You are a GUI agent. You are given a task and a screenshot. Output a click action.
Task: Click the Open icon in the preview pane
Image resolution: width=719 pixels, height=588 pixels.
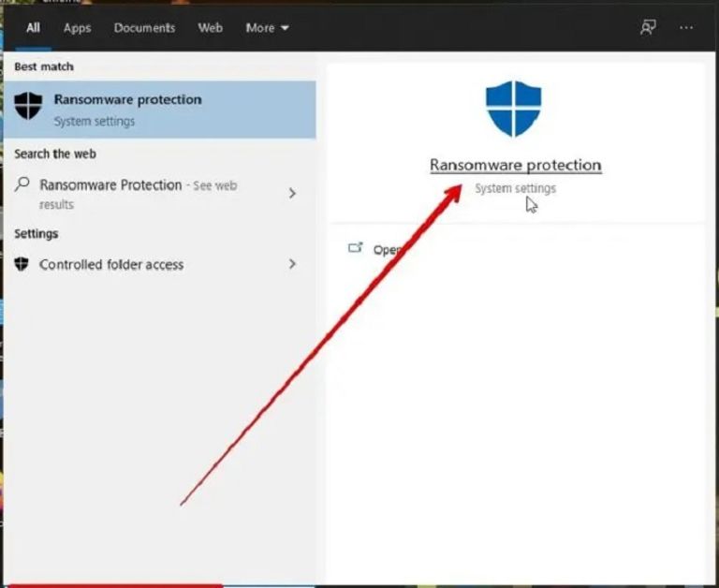tap(356, 249)
